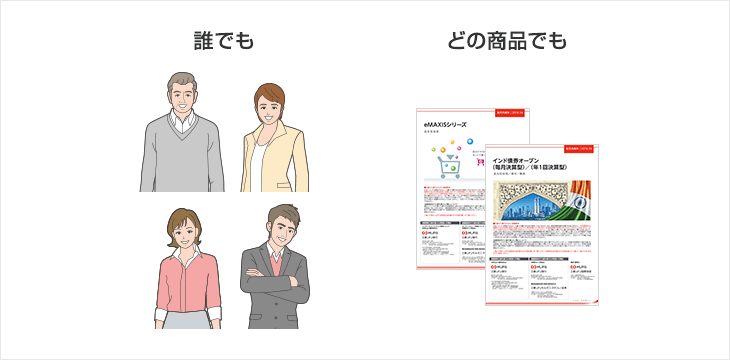This screenshot has width=730, height=360.
Task: Select the woman in cream jacket illustration
Action: point(275,137)
